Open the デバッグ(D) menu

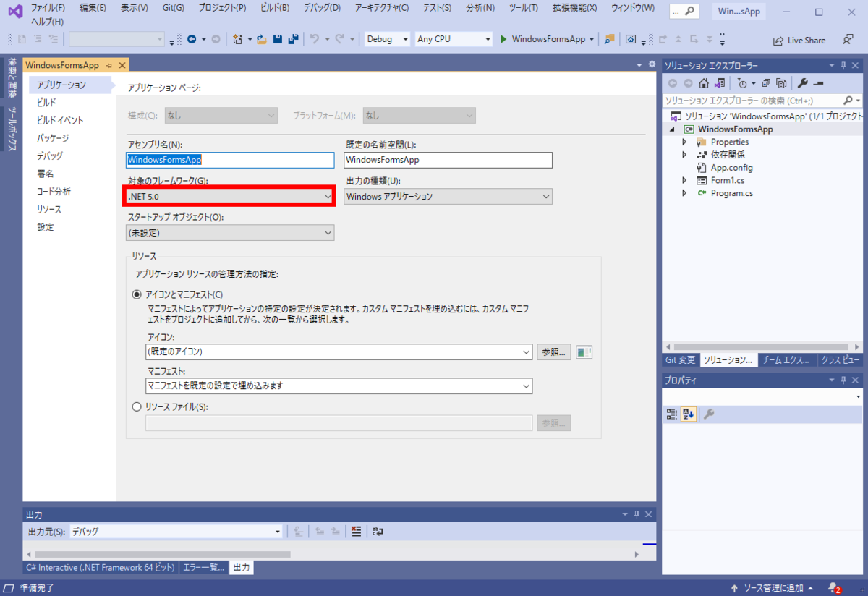coord(320,8)
